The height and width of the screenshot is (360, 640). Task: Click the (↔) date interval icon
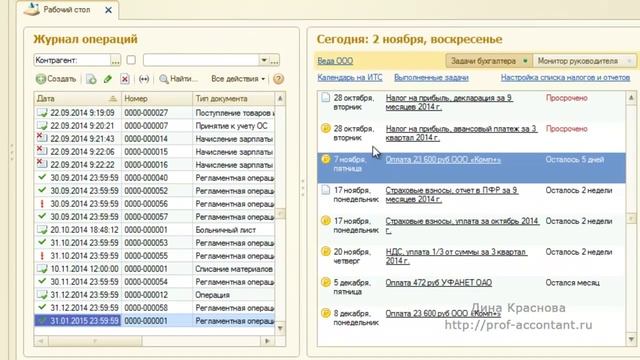pyautogui.click(x=144, y=79)
